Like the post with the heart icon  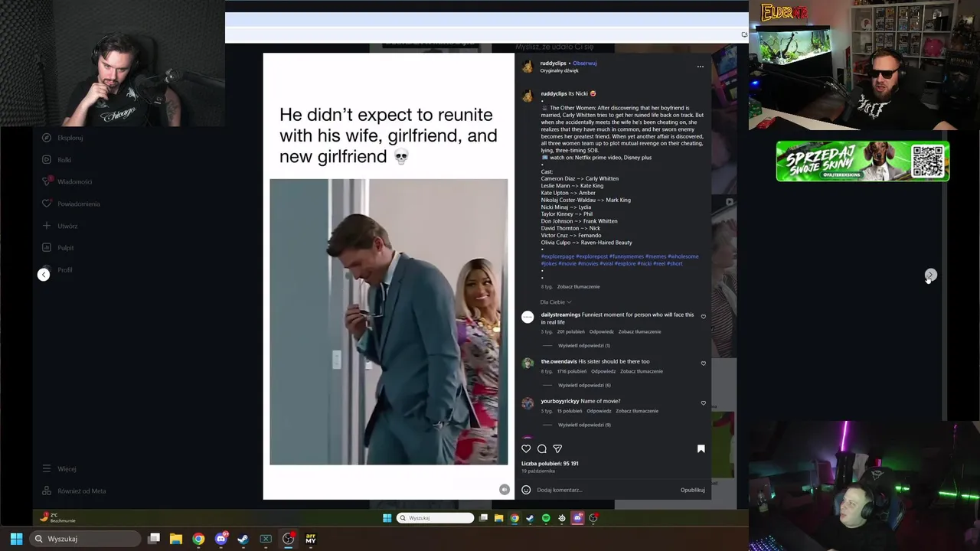tap(526, 449)
